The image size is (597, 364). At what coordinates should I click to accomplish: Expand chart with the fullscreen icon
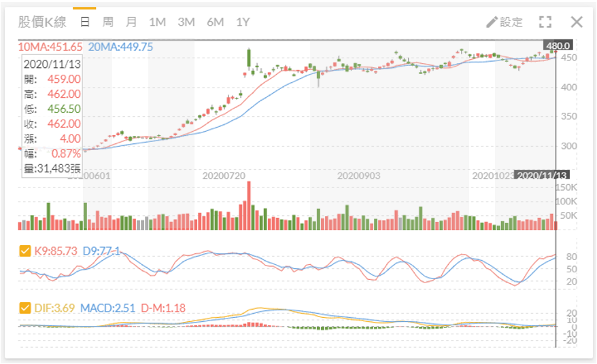[x=545, y=22]
